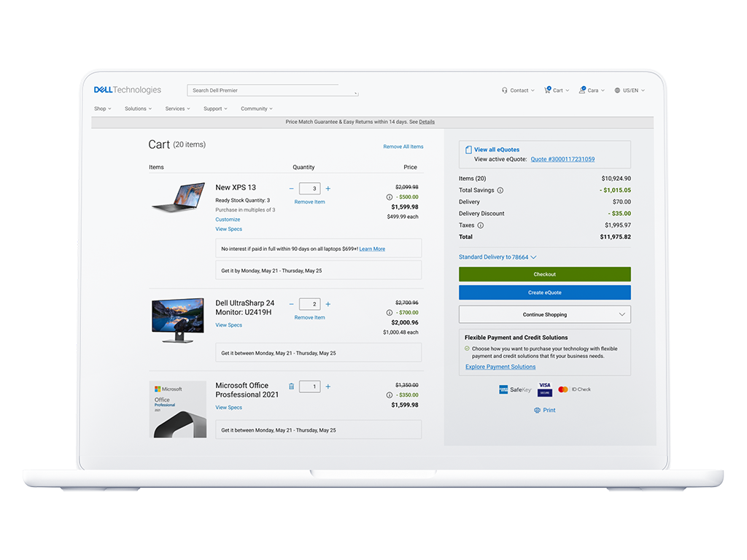The height and width of the screenshot is (560, 747).
Task: Decrease UltraSharp monitor quantity with minus
Action: point(292,304)
